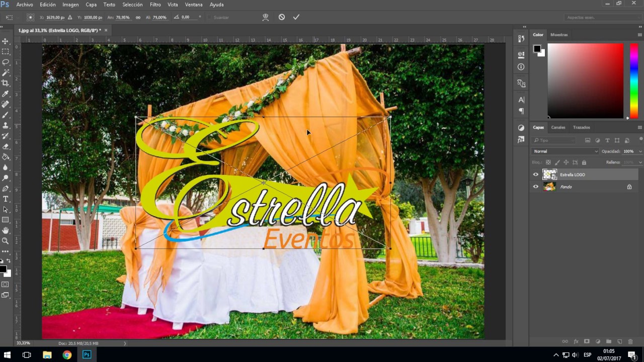Open the Relleno dropdown arrow
Image resolution: width=644 pixels, height=362 pixels.
(640, 162)
